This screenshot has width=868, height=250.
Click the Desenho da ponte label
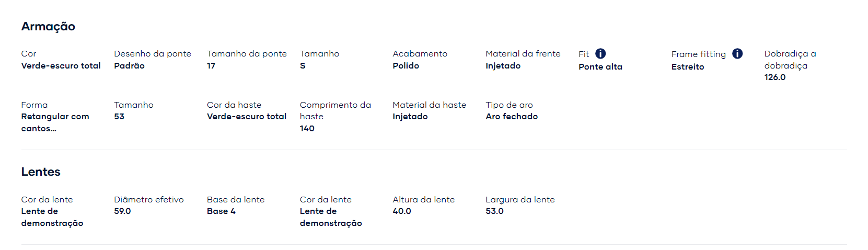click(x=153, y=54)
